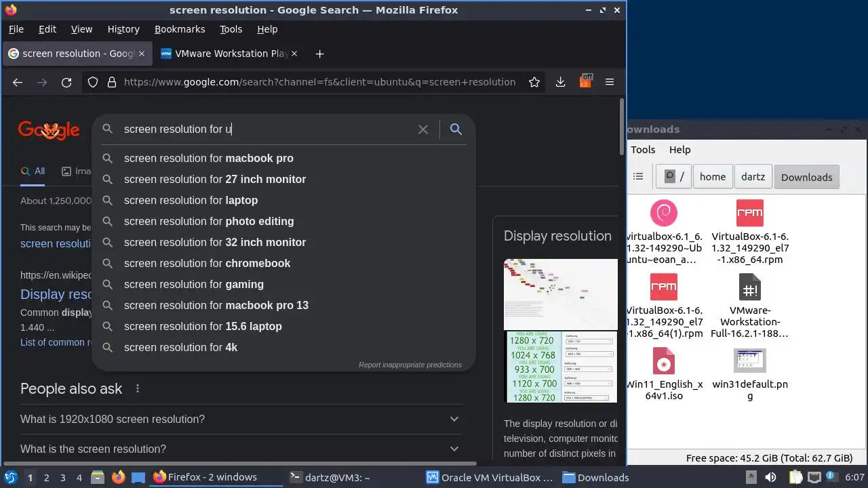Switch to workspace 4 on the pager
The height and width of the screenshot is (488, 868).
(x=79, y=477)
